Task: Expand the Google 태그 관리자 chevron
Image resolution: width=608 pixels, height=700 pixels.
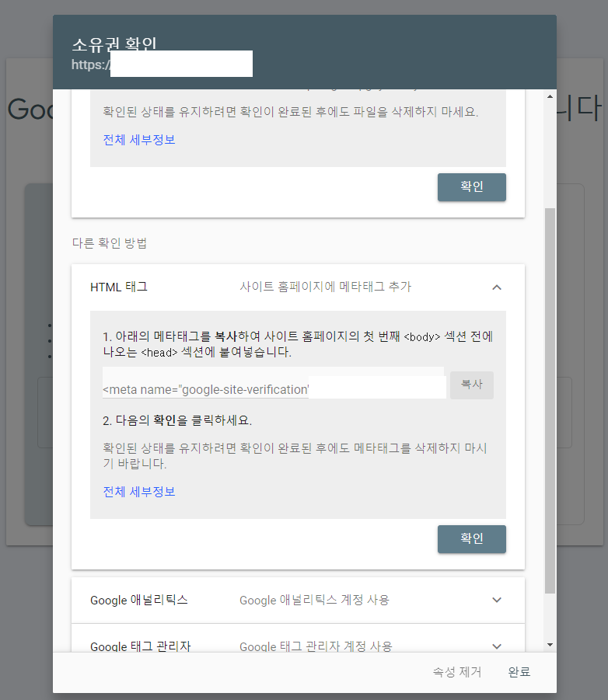Action: (496, 646)
